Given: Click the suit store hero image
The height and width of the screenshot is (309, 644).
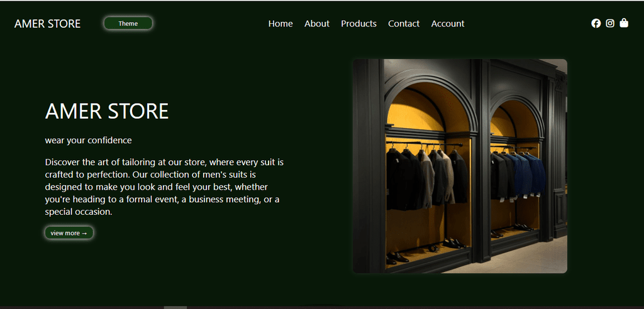Looking at the screenshot, I should coord(460,166).
